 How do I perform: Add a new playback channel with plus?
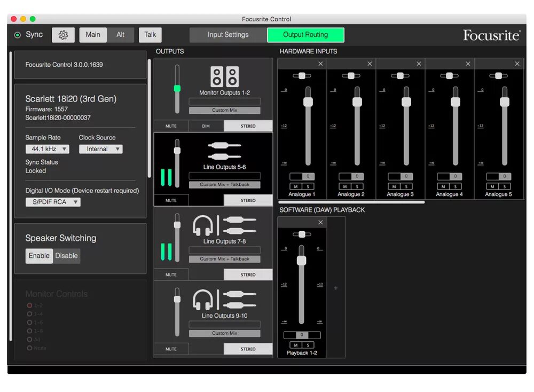point(336,288)
